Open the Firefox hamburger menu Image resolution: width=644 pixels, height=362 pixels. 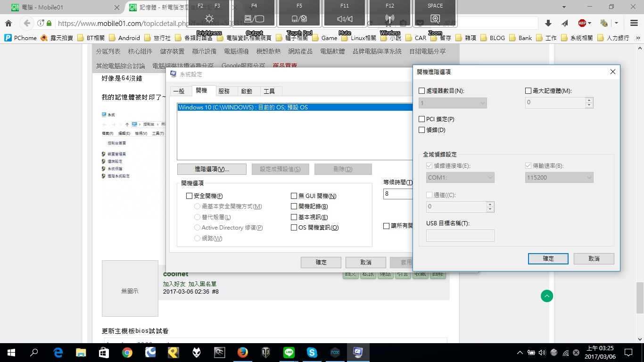click(634, 23)
